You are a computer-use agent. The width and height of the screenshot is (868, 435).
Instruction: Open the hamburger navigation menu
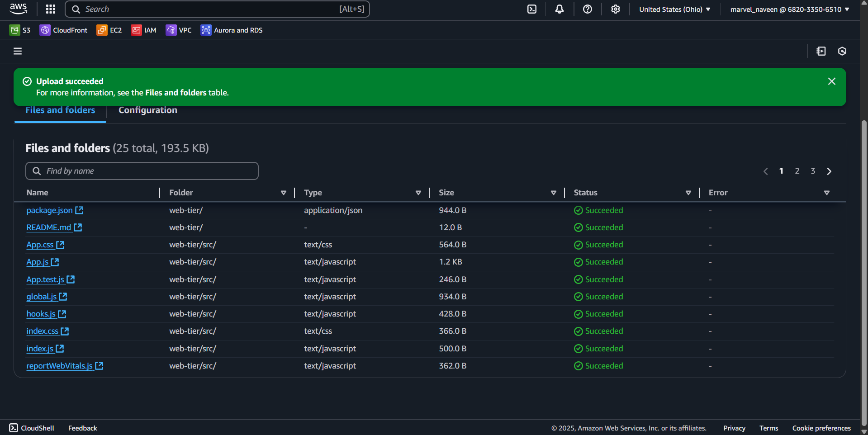pos(18,51)
